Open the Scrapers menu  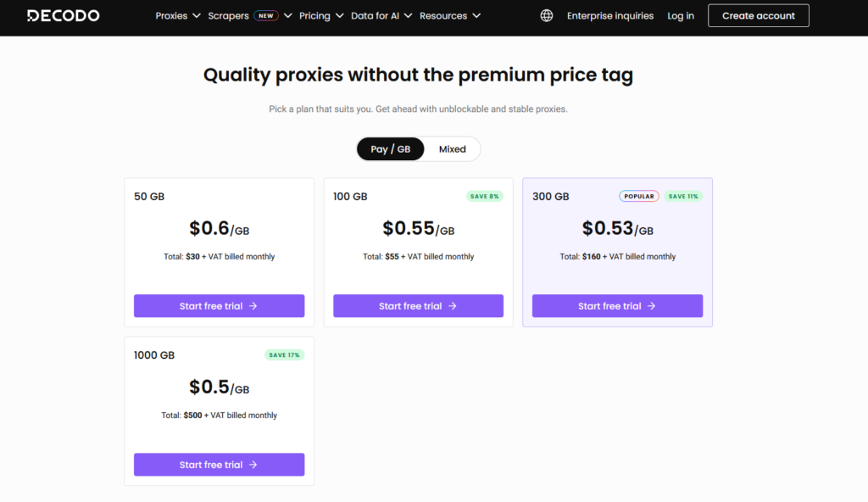point(229,15)
